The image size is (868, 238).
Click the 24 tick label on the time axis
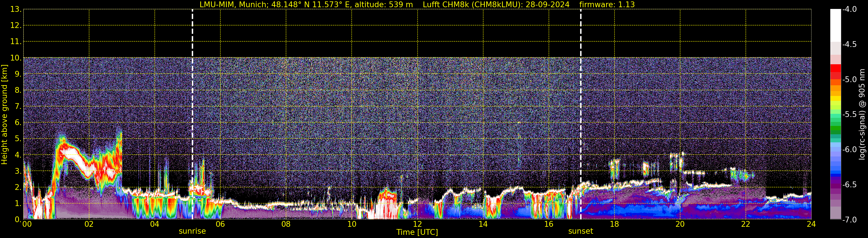coord(811,224)
